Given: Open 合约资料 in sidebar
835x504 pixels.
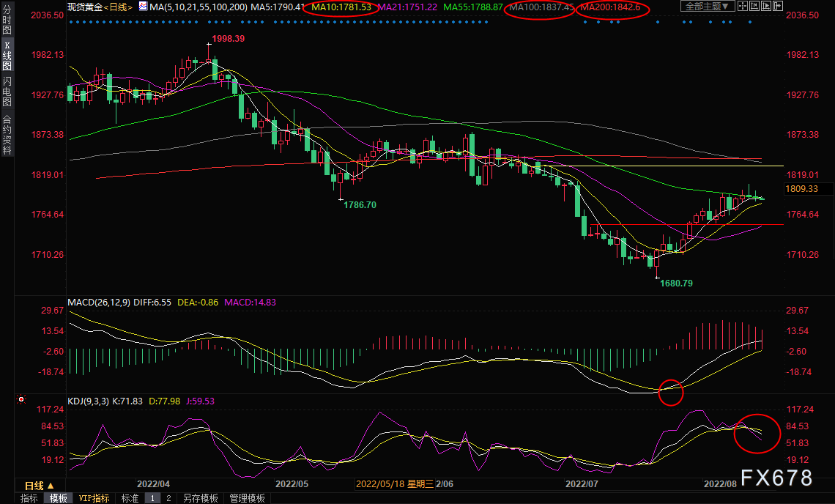Looking at the screenshot, I should click(x=7, y=134).
